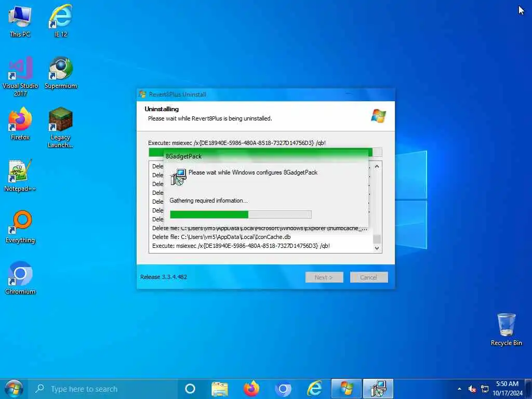Switch to Revert8Plus Uninstall taskbar button
532x399 pixels.
(x=346, y=389)
